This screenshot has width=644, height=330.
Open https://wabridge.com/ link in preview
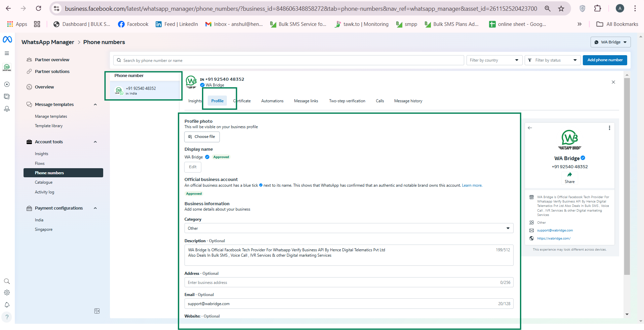coord(554,239)
